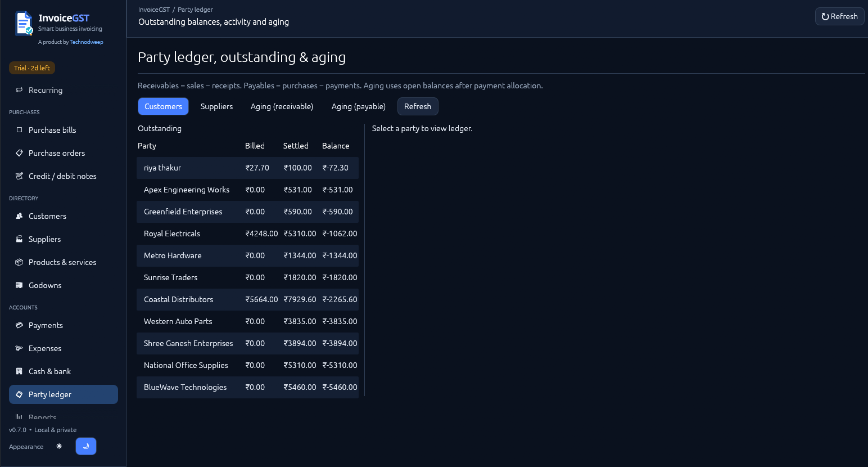
Task: Click the Cash & bank icon
Action: point(19,371)
